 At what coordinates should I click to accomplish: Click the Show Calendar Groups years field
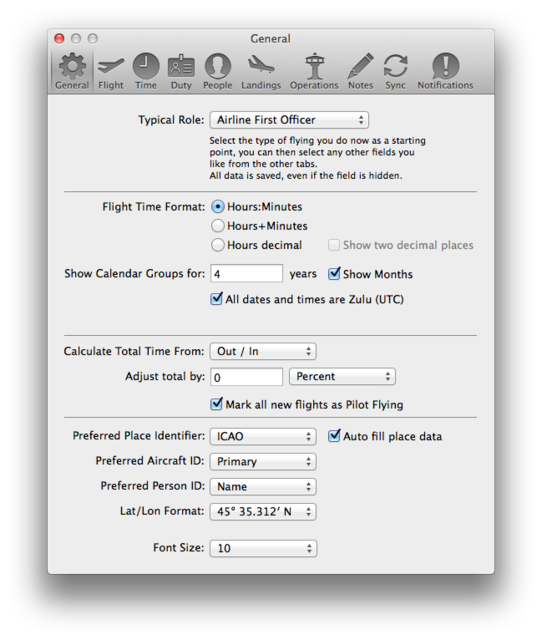[246, 273]
